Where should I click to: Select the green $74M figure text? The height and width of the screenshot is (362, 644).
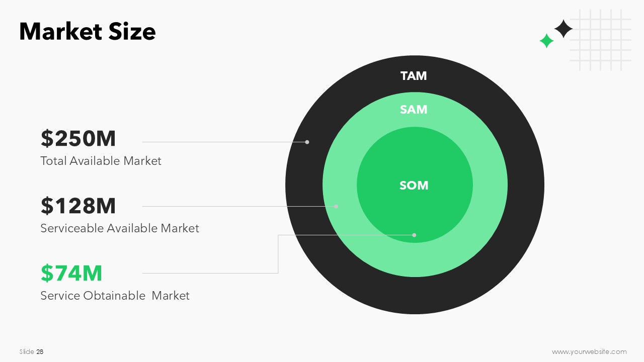pyautogui.click(x=71, y=273)
